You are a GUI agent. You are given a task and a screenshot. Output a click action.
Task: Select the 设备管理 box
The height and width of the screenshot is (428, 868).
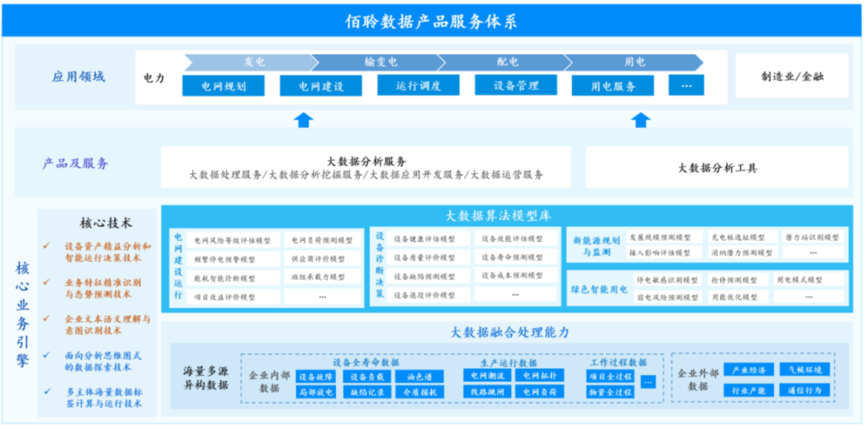pos(516,85)
